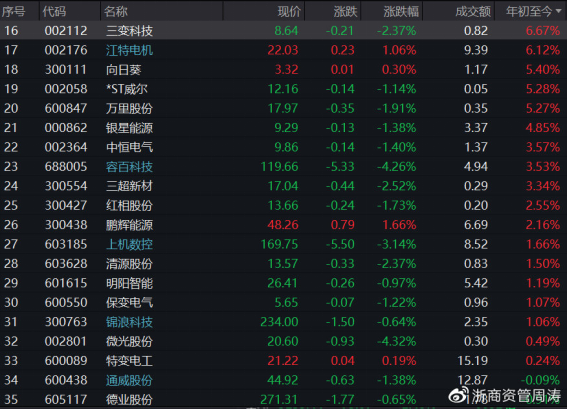
Task: Sort by the 年初至今 column dropdown arrow
Action: pyautogui.click(x=558, y=11)
